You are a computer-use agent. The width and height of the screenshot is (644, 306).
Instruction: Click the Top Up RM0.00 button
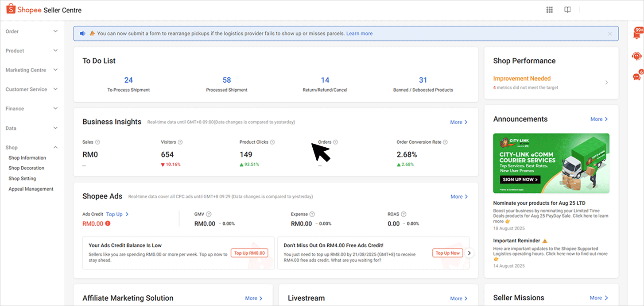click(249, 253)
